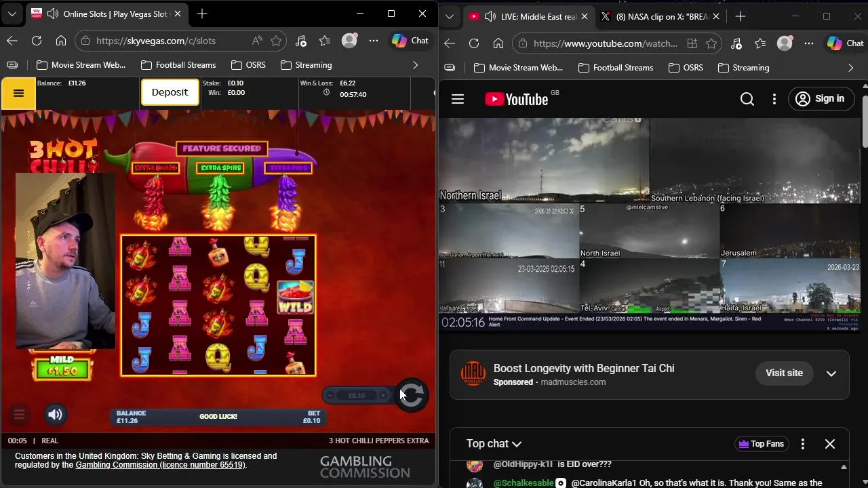Close the live chat panel

point(830,444)
